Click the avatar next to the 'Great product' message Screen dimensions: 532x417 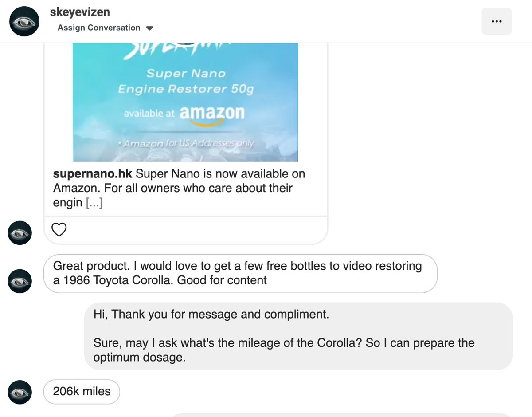[x=20, y=281]
